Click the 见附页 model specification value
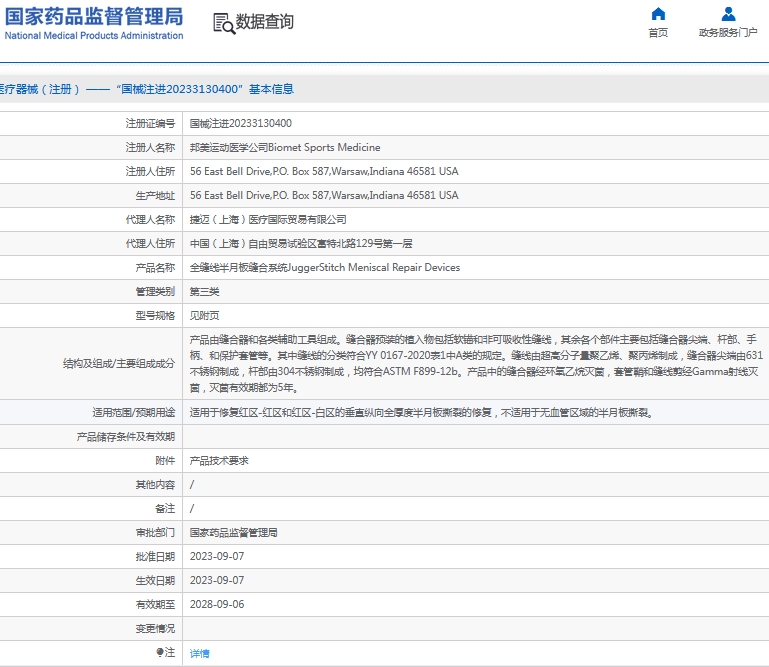 click(205, 316)
